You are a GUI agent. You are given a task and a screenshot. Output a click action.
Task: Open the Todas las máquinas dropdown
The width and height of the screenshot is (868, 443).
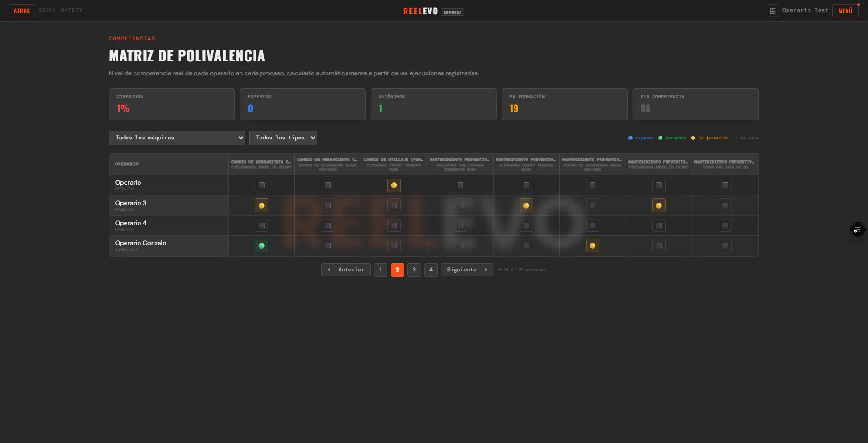pos(177,138)
